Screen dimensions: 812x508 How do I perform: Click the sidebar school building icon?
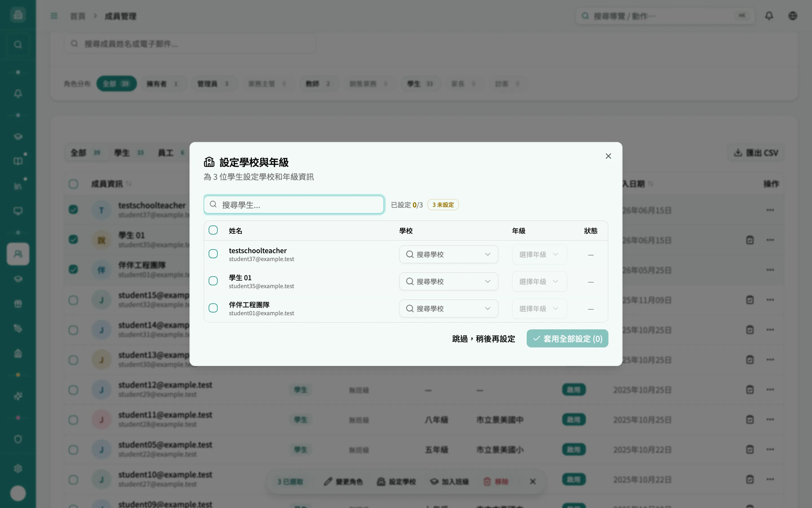tap(18, 353)
